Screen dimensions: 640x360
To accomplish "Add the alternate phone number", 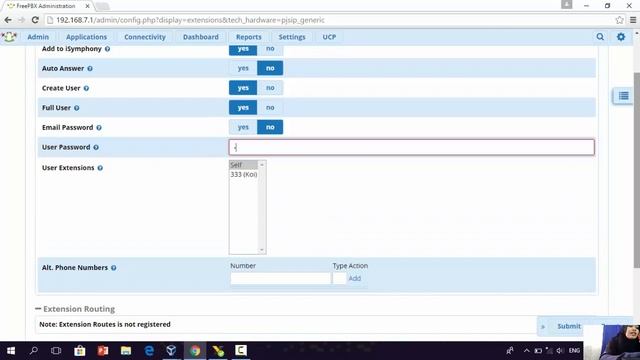I will pyautogui.click(x=354, y=278).
